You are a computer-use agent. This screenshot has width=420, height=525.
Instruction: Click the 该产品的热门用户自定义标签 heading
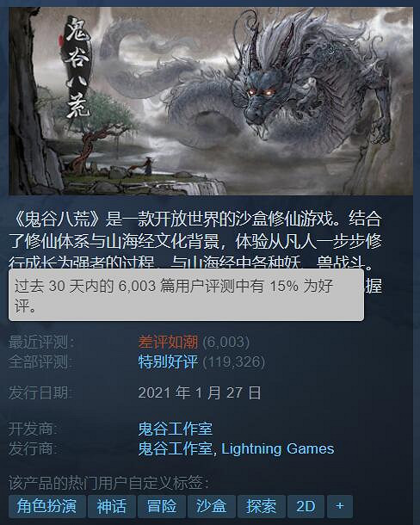[108, 483]
